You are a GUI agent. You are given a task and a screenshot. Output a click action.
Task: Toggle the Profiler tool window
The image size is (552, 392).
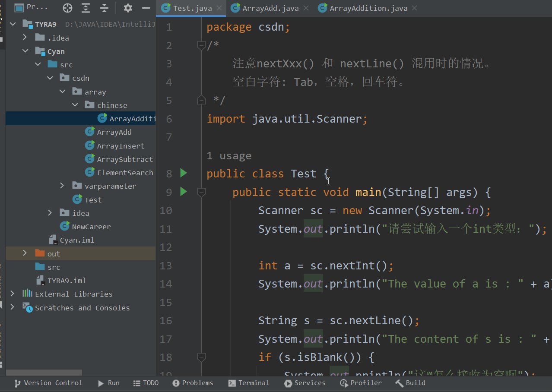click(x=361, y=383)
